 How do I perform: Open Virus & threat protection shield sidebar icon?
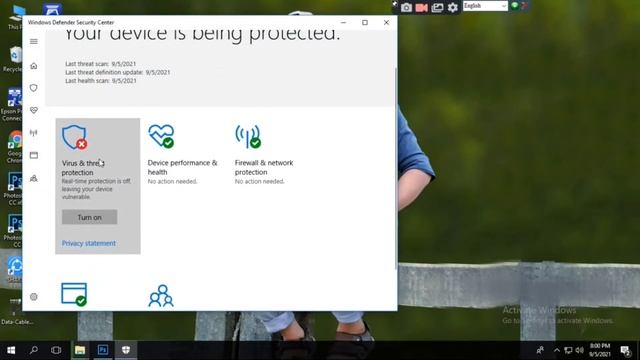34,88
